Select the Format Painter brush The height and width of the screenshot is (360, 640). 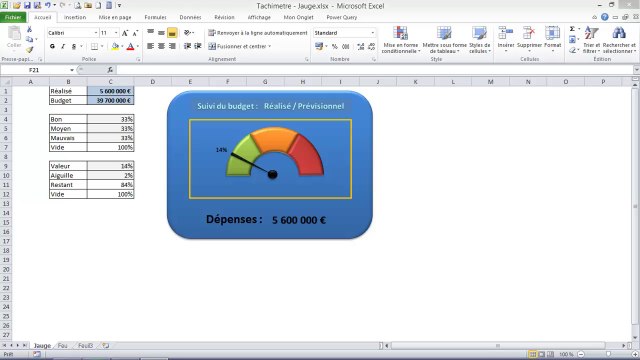tap(29, 49)
